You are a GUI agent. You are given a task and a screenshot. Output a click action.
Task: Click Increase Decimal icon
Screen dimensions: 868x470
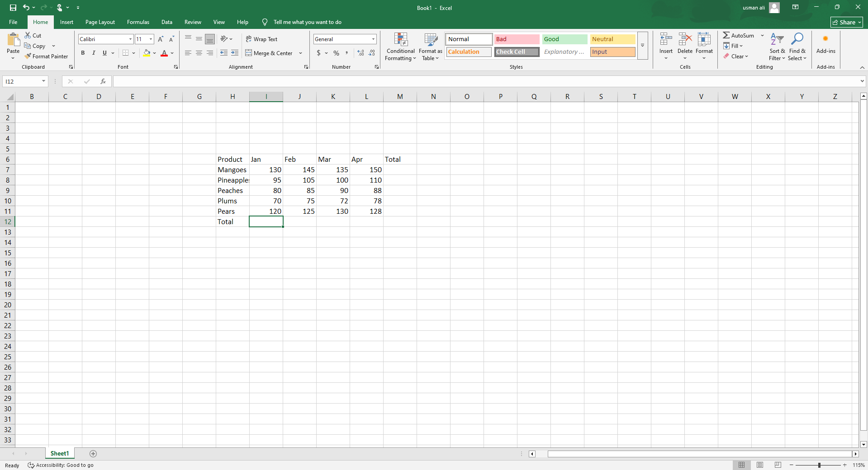360,53
